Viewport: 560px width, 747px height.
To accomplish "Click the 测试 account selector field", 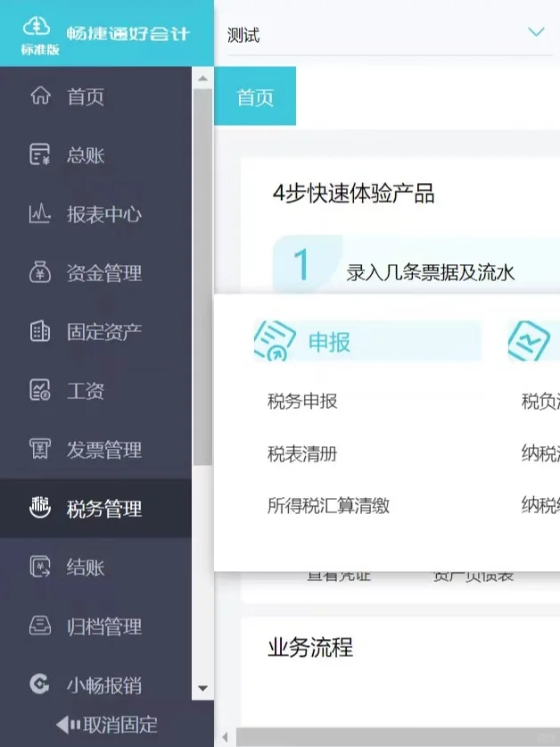I will (x=390, y=34).
